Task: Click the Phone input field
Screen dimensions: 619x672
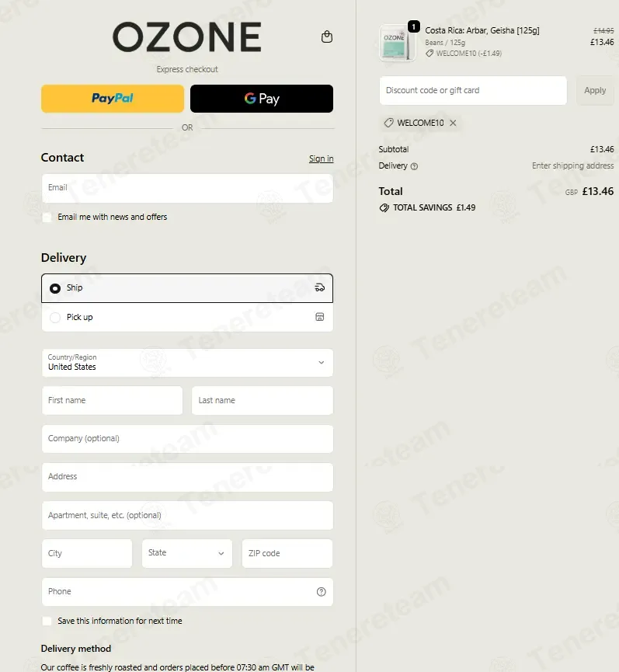Action: pos(187,592)
